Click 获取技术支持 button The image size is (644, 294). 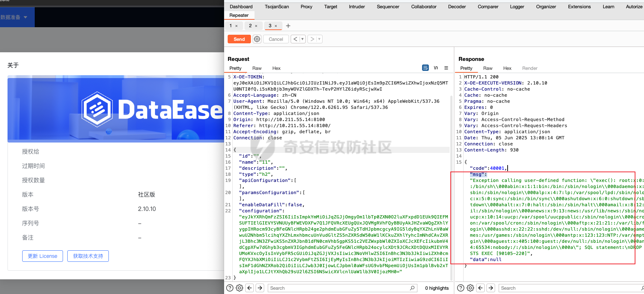point(88,256)
